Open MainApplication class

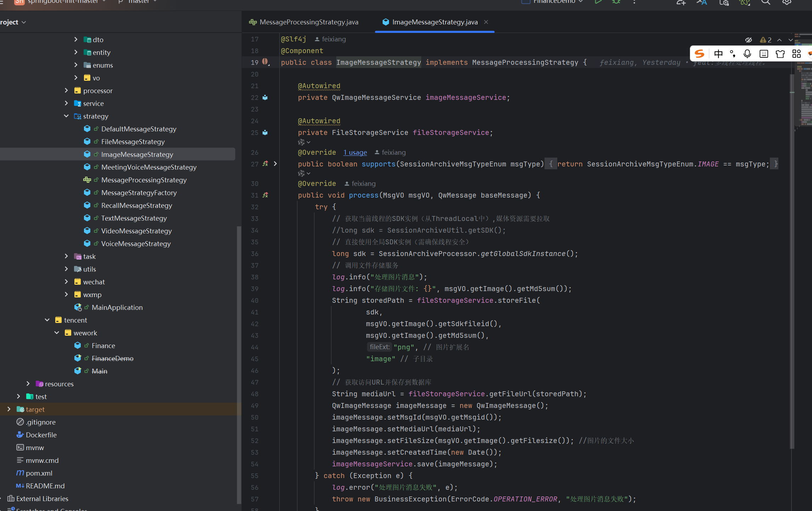coord(117,307)
